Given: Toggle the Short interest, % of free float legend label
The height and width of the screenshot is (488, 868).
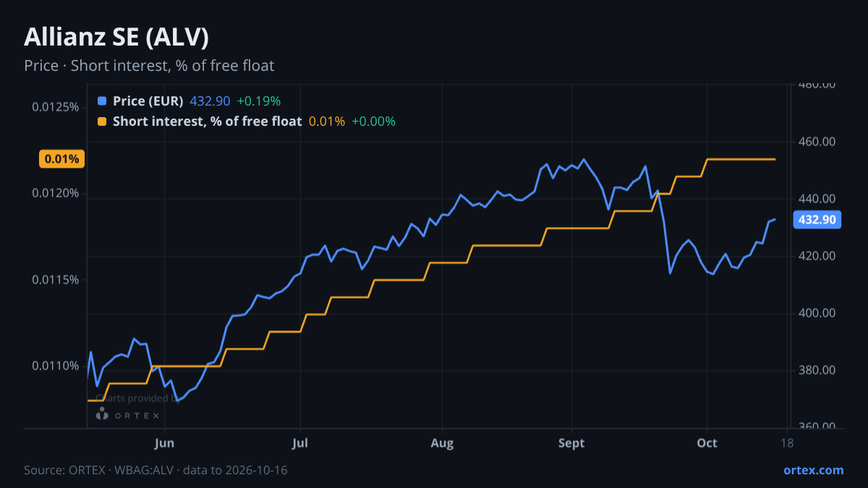Looking at the screenshot, I should 208,121.
